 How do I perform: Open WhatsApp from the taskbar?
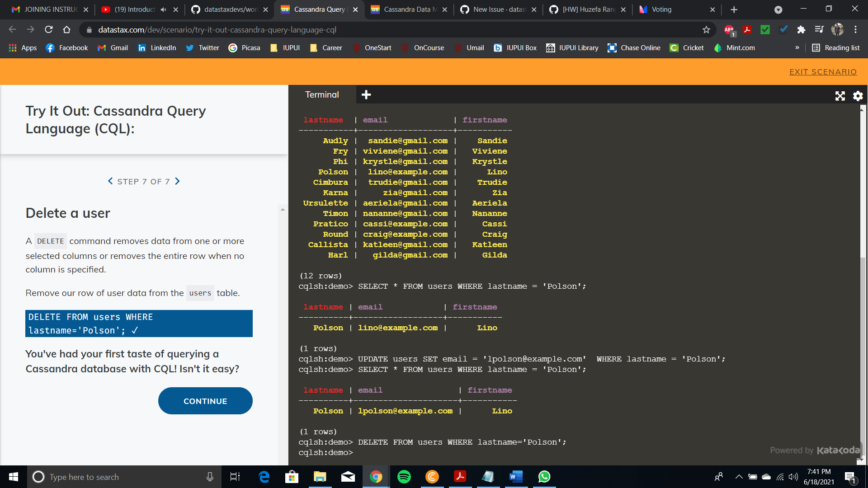[544, 477]
